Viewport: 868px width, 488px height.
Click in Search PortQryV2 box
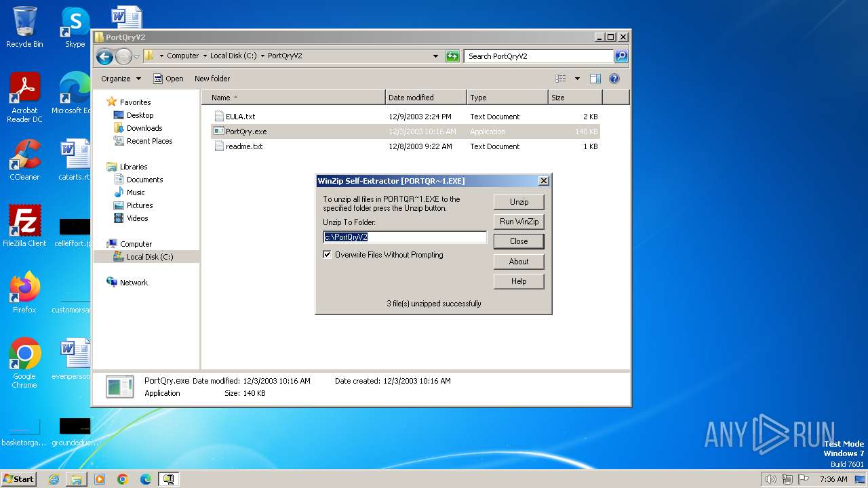click(x=539, y=56)
